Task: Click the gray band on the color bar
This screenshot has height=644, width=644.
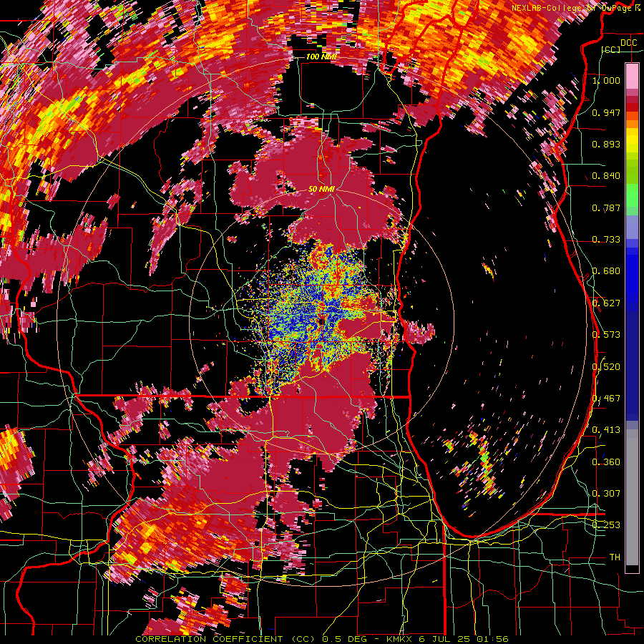Action: (x=632, y=497)
